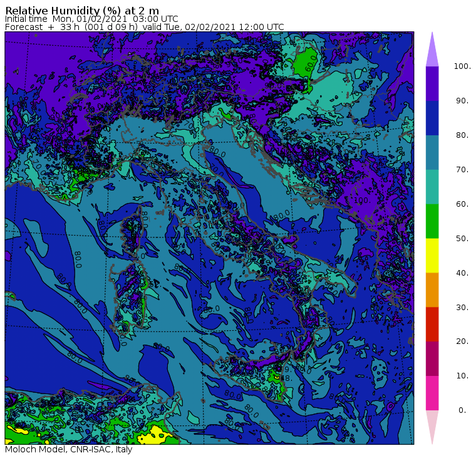Click the light purple upper arrow of colorbar
The image size is (476, 458).
(432, 50)
